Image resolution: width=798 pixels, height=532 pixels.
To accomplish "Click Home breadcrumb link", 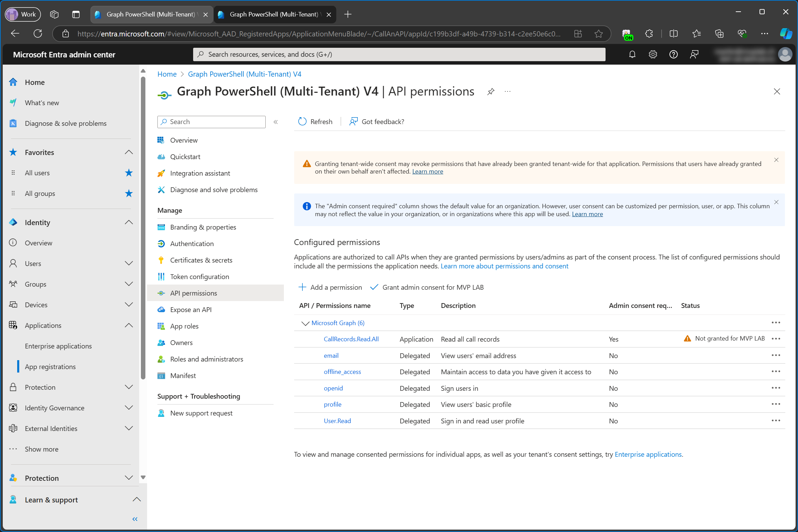I will [x=167, y=74].
